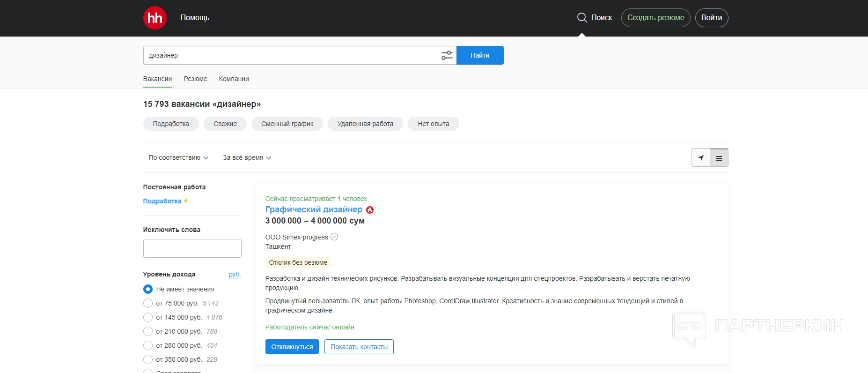This screenshot has height=373, width=868.
Task: Click the 'Исключить слова' input field
Action: pyautogui.click(x=192, y=248)
